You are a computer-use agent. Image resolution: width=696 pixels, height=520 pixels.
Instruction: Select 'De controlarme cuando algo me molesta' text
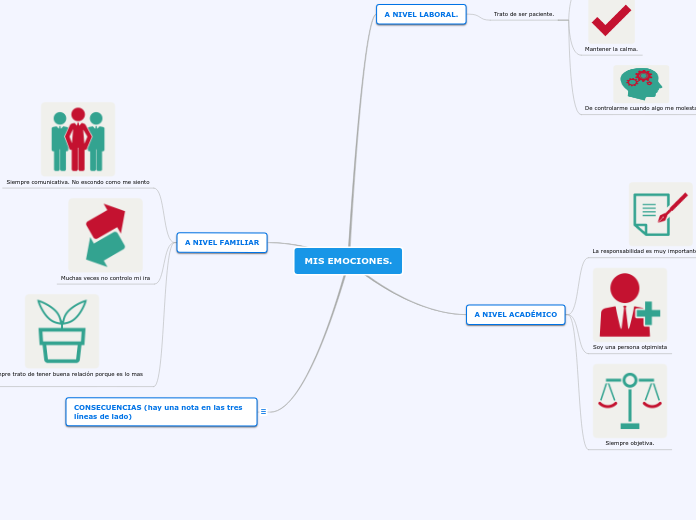coord(640,108)
